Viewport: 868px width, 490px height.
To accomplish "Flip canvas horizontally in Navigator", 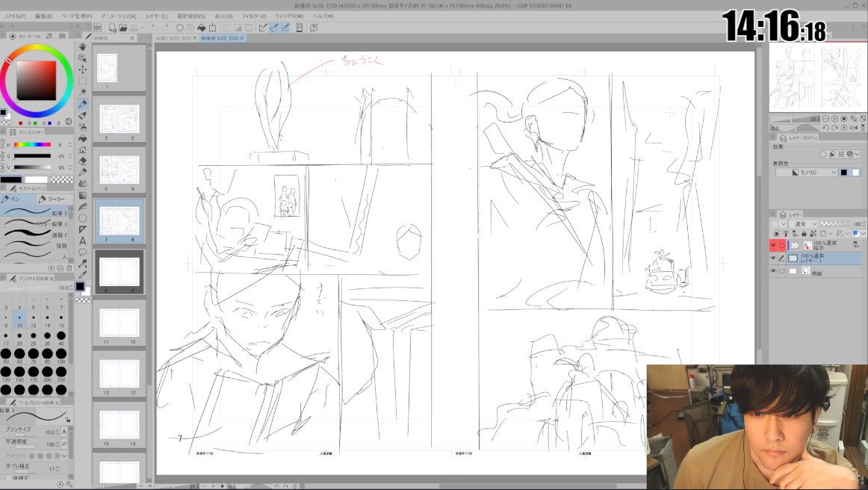I will [854, 127].
